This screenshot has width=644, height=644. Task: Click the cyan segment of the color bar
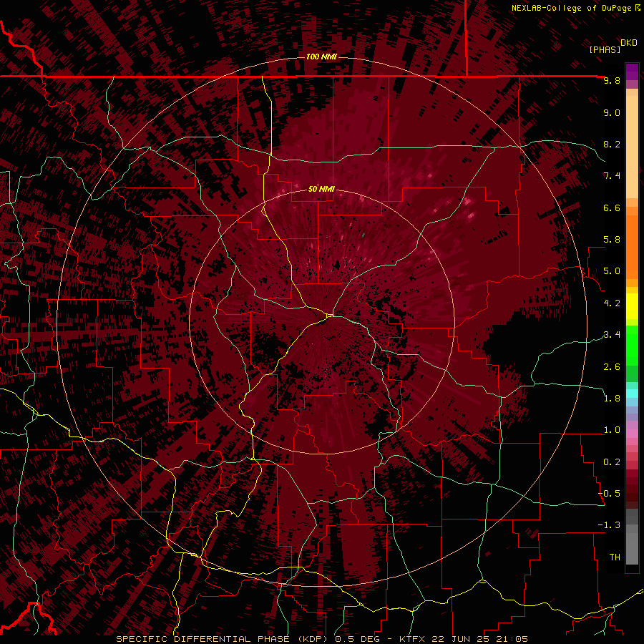click(x=632, y=394)
